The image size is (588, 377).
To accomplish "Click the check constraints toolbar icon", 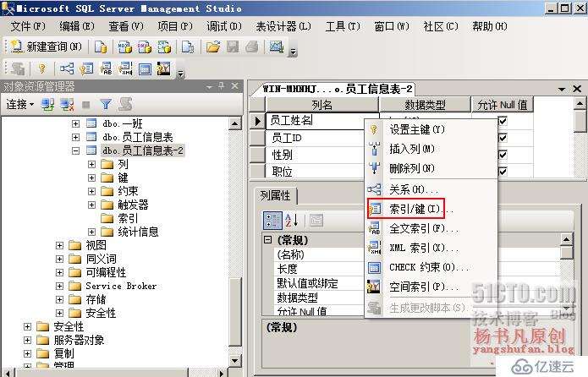I will [146, 69].
